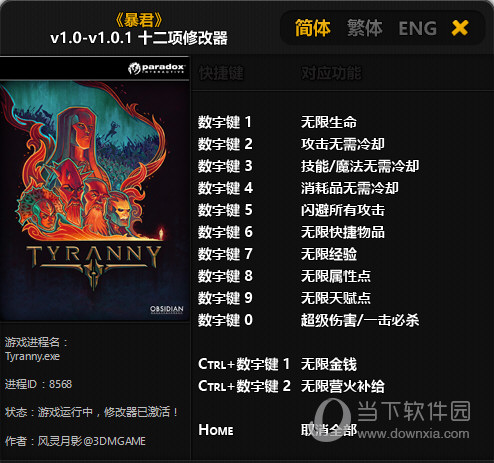Viewport: 494px width, 463px height.
Task: Click the Obsidian logo on cover
Action: click(167, 309)
